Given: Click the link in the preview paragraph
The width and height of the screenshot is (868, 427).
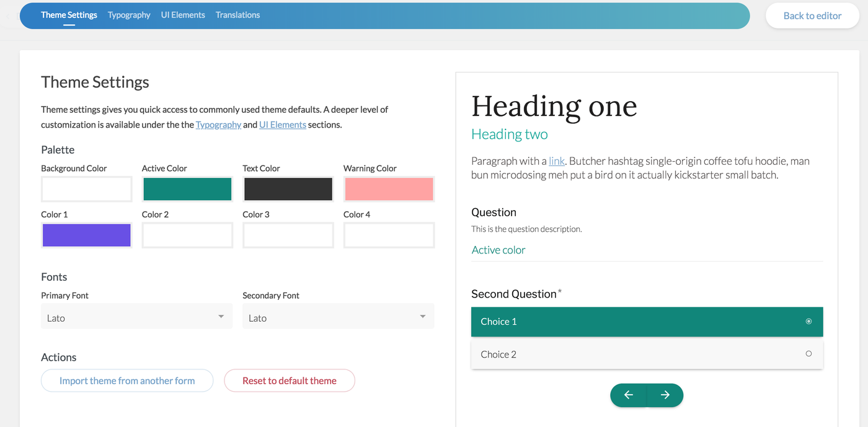Looking at the screenshot, I should [x=556, y=161].
